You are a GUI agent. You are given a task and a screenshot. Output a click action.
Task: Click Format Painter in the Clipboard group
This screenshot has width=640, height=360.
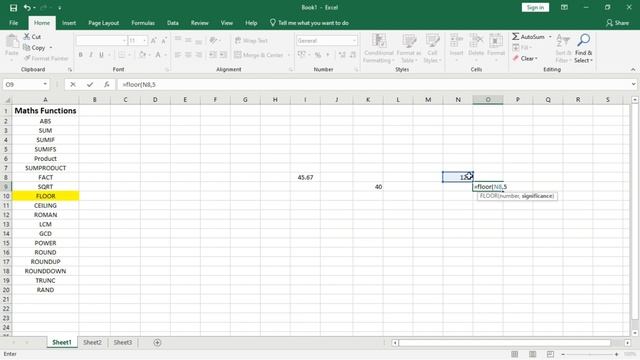[x=46, y=58]
